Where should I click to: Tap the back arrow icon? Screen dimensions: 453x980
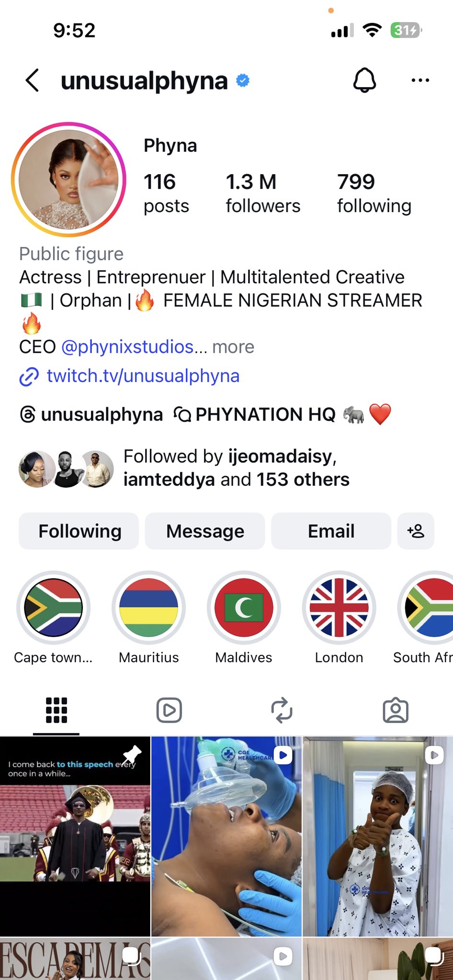(32, 80)
